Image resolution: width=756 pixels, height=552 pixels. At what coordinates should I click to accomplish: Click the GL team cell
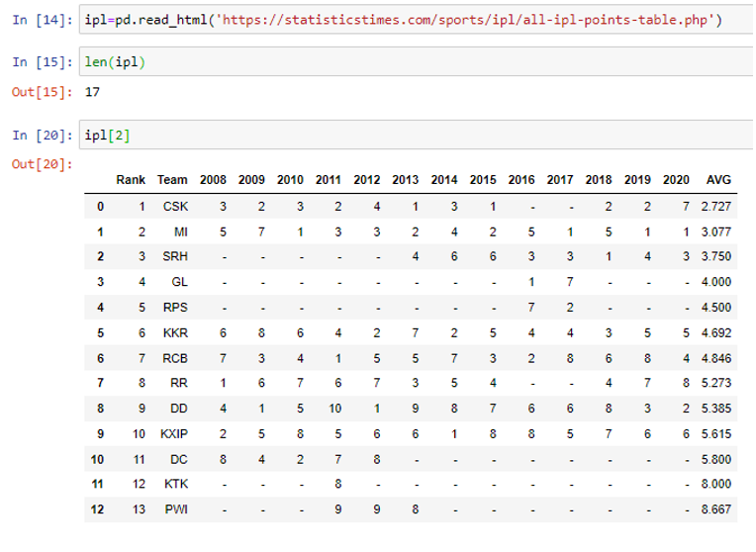(x=180, y=282)
